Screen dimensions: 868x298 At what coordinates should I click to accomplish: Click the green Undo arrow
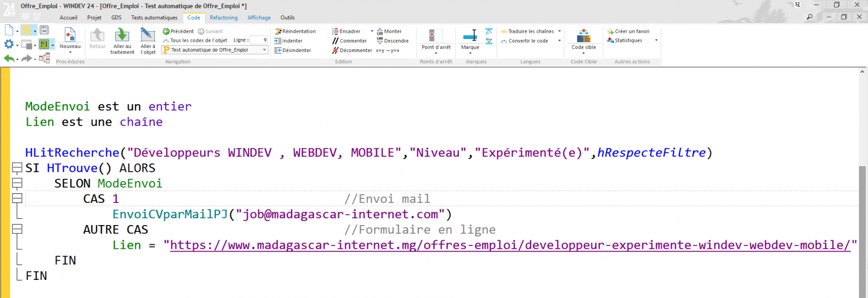point(9,58)
